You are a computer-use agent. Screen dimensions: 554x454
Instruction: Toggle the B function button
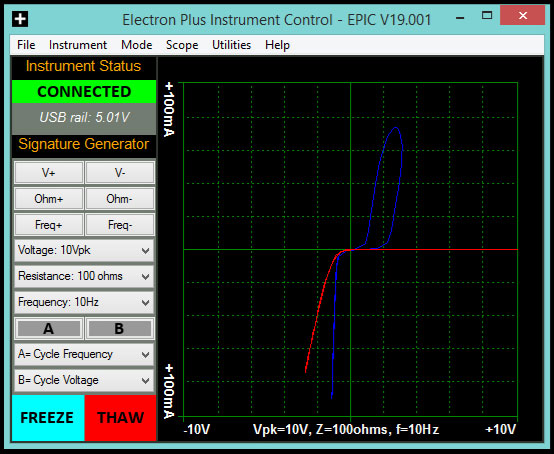(120, 329)
